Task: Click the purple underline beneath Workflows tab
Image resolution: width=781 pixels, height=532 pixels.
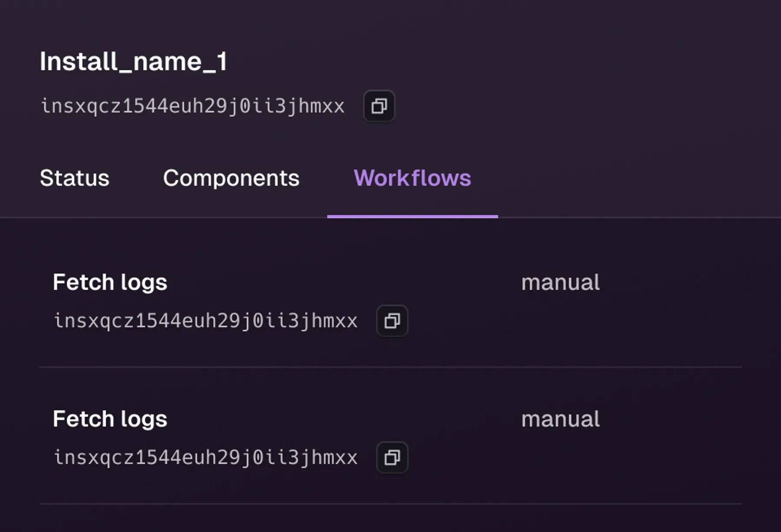Action: 413,216
